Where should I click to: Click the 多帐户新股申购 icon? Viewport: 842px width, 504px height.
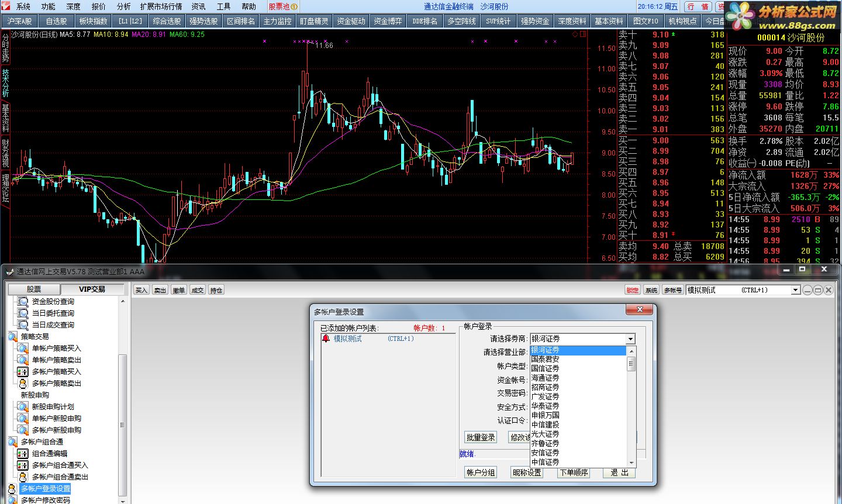coord(23,430)
